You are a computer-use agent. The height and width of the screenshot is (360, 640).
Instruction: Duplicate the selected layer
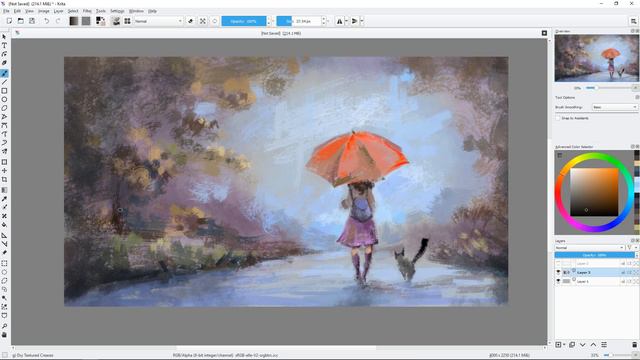tap(572, 345)
